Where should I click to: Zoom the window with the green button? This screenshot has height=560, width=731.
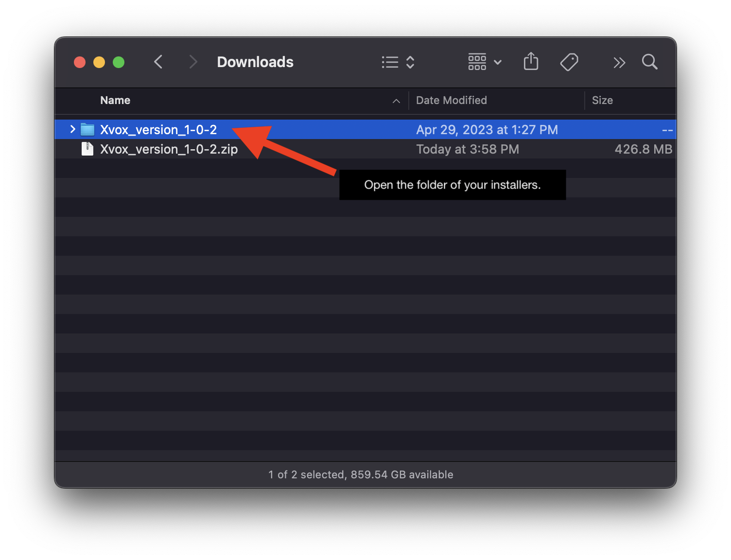click(x=119, y=62)
